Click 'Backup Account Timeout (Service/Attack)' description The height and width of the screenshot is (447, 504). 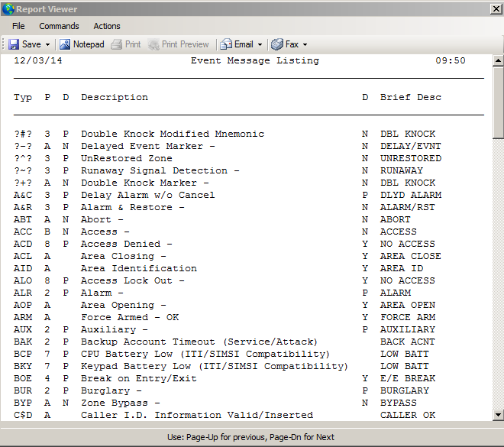(x=199, y=342)
